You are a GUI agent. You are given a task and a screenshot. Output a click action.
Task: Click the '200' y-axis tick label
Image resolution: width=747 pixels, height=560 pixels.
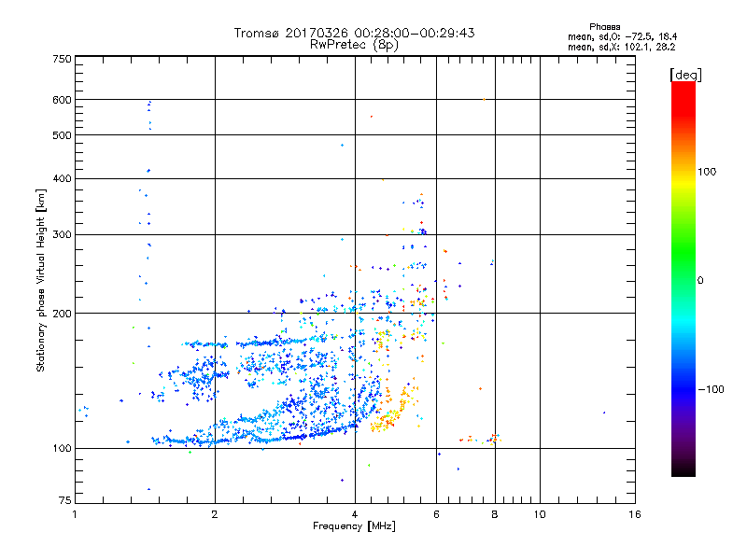coord(62,314)
